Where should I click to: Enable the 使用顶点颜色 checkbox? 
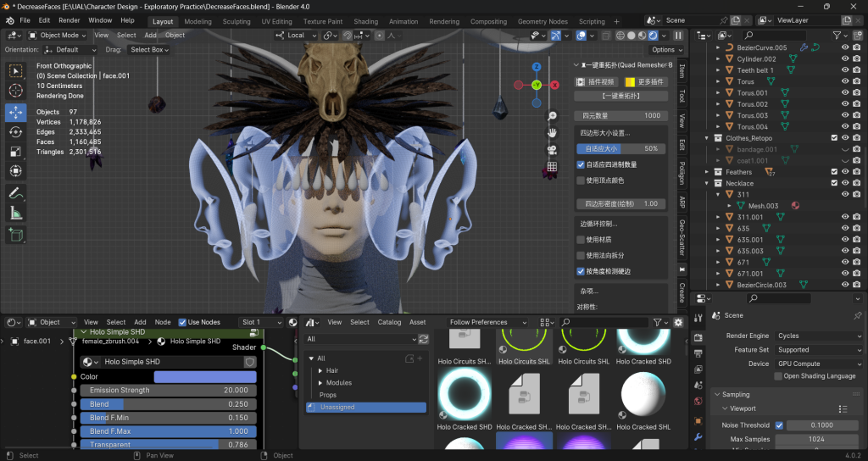point(581,181)
